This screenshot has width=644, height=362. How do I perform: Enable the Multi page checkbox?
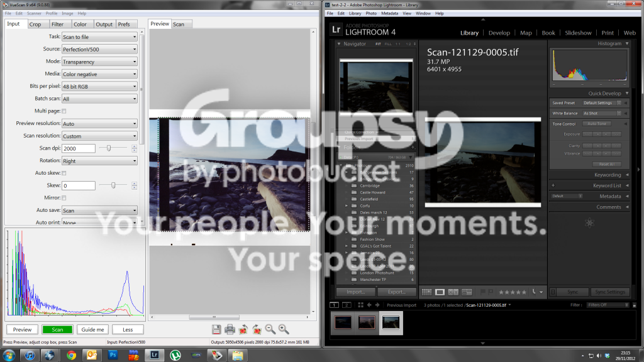[x=64, y=111]
